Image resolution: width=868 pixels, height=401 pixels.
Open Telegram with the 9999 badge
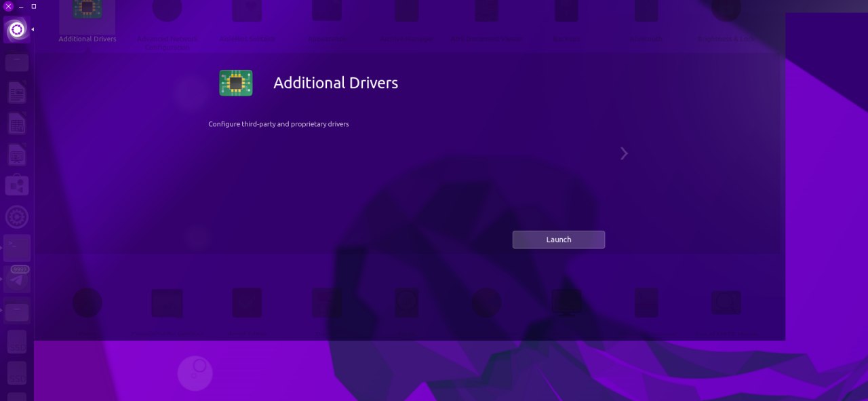click(x=17, y=280)
